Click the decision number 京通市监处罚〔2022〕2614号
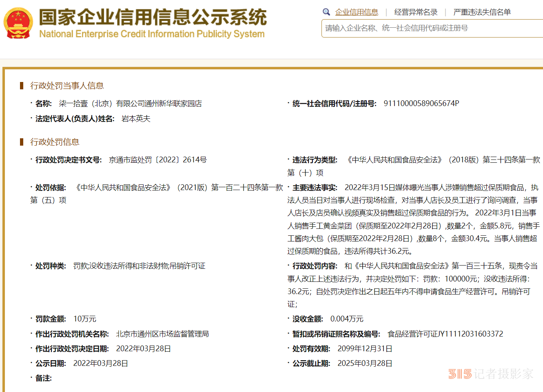This screenshot has height=392, width=543. (157, 160)
